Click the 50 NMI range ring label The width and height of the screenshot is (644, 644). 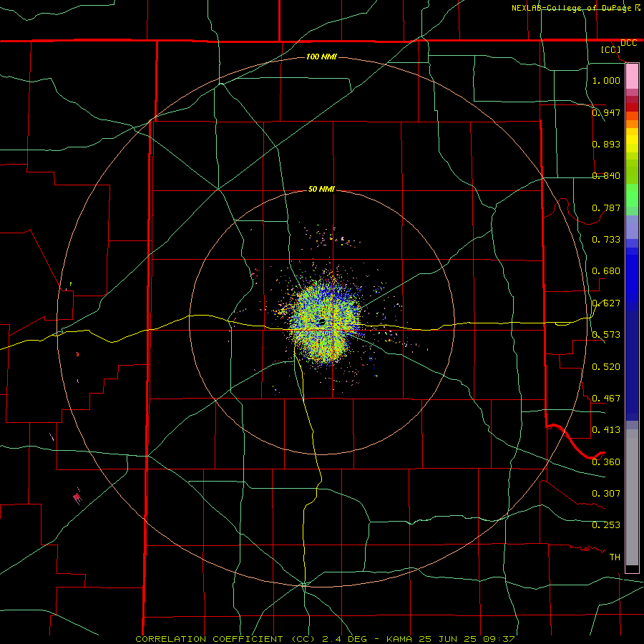pos(321,190)
